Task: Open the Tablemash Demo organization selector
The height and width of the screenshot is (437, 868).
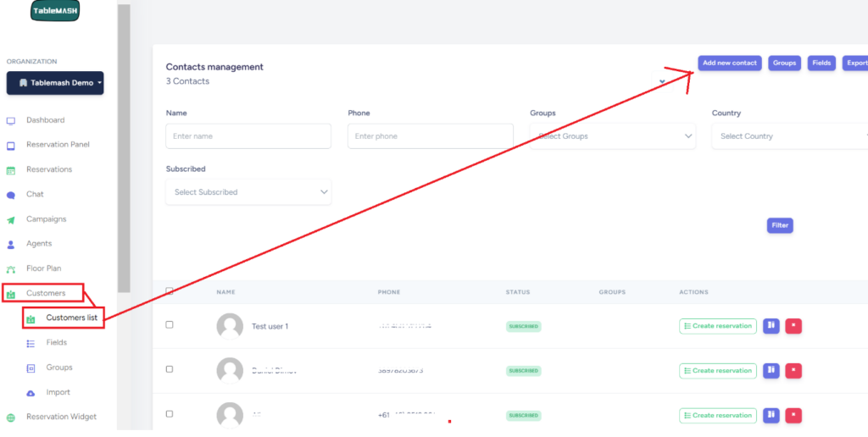Action: pyautogui.click(x=55, y=83)
